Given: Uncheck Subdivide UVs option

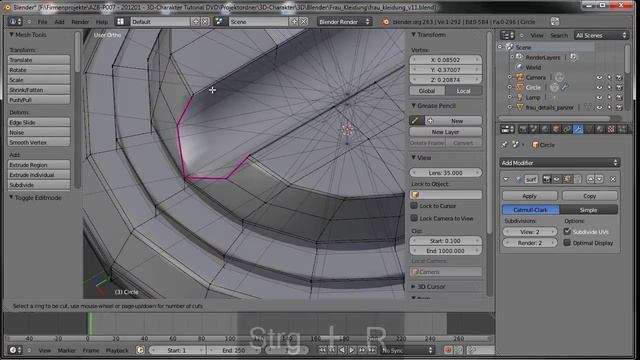Looking at the screenshot, I should [567, 231].
